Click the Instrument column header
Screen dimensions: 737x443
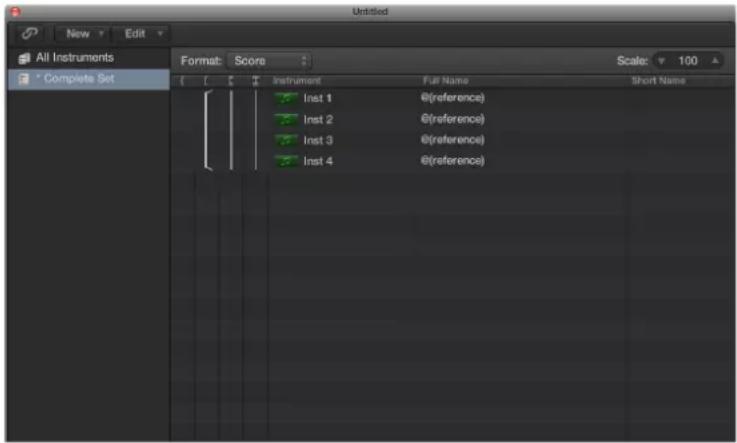click(297, 81)
